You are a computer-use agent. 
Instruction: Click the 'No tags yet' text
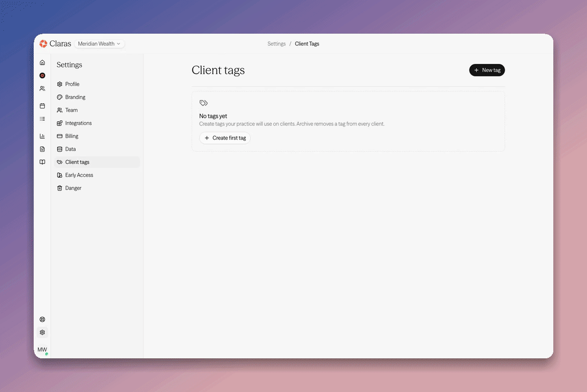[213, 116]
